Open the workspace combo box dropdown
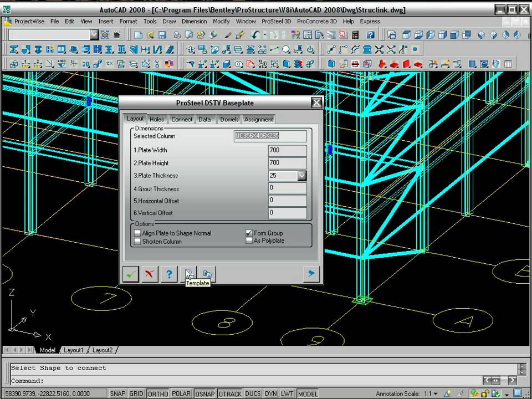The height and width of the screenshot is (399, 532). point(94,34)
